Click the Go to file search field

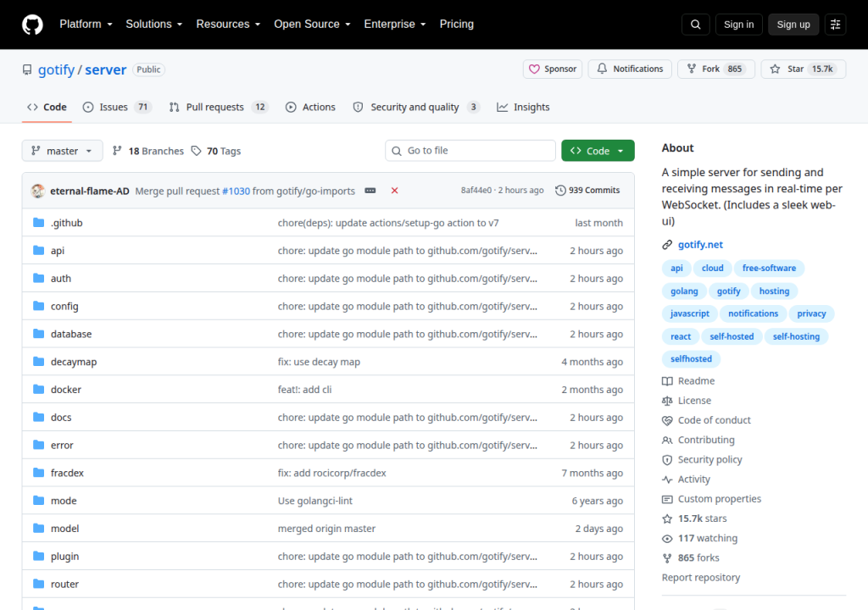[470, 151]
